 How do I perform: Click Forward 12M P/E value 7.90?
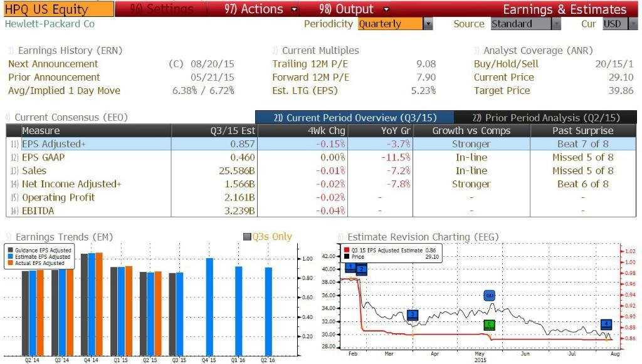pyautogui.click(x=426, y=77)
